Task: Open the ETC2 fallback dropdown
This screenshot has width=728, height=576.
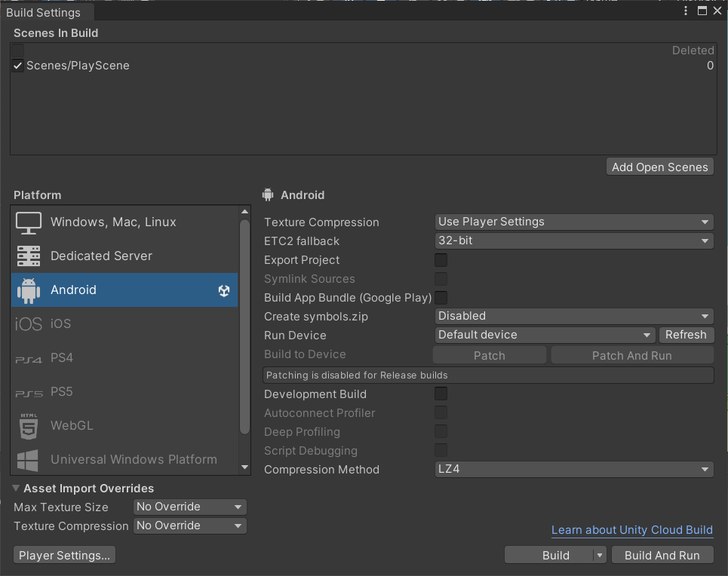Action: [x=574, y=241]
